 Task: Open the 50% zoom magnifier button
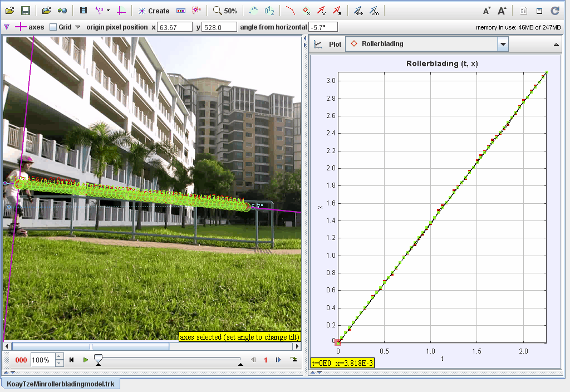(225, 11)
